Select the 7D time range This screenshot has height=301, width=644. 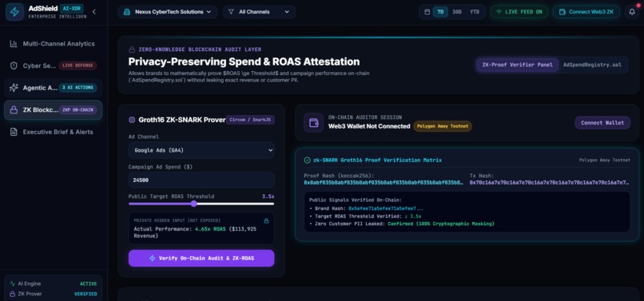click(x=440, y=12)
